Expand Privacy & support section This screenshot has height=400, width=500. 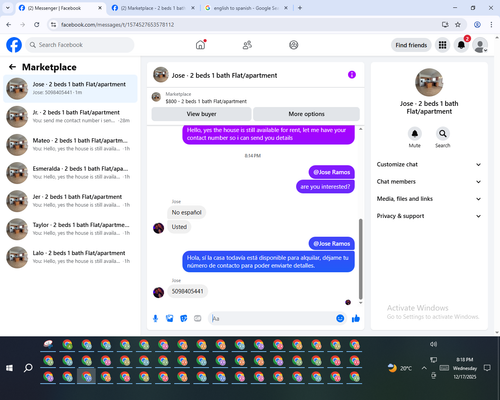click(429, 216)
